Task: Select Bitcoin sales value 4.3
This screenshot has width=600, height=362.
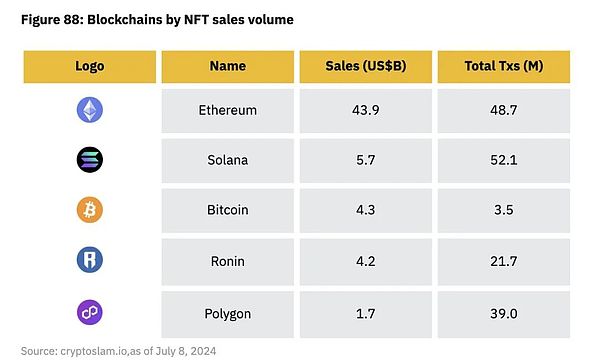Action: pos(366,210)
